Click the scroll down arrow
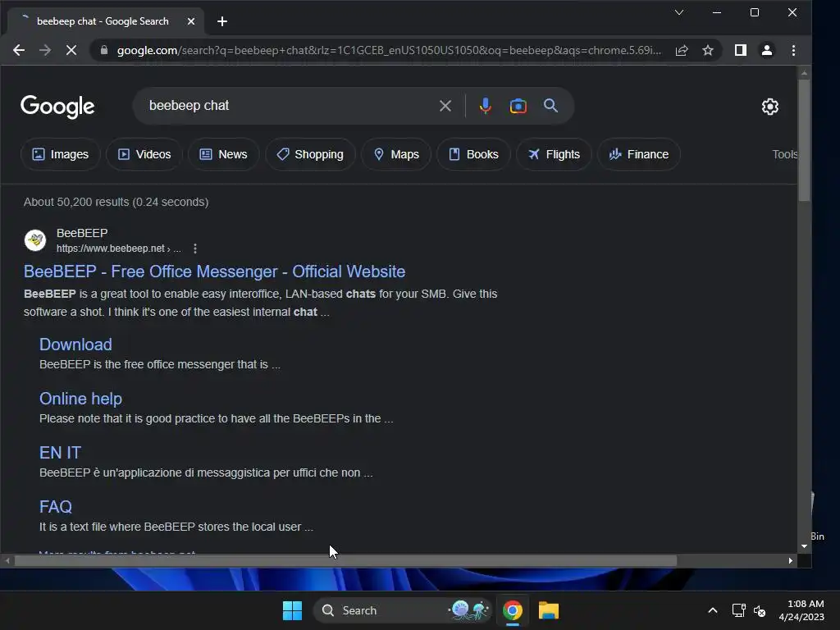This screenshot has height=630, width=840. pos(804,546)
